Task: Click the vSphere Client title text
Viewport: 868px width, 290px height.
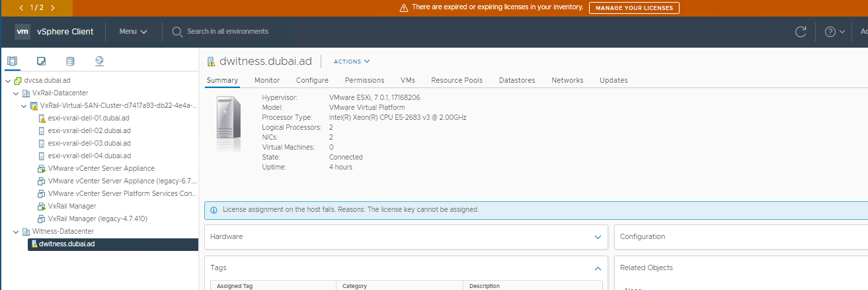Action: click(x=65, y=32)
